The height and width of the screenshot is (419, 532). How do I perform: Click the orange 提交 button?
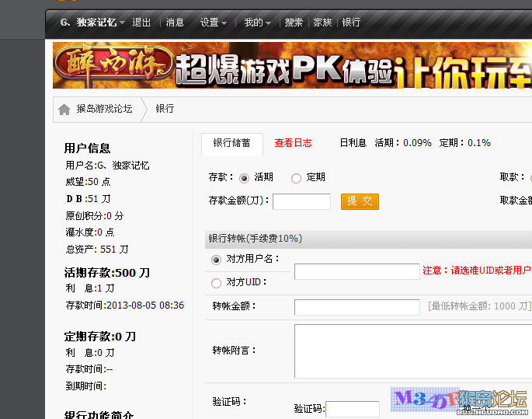tap(360, 201)
